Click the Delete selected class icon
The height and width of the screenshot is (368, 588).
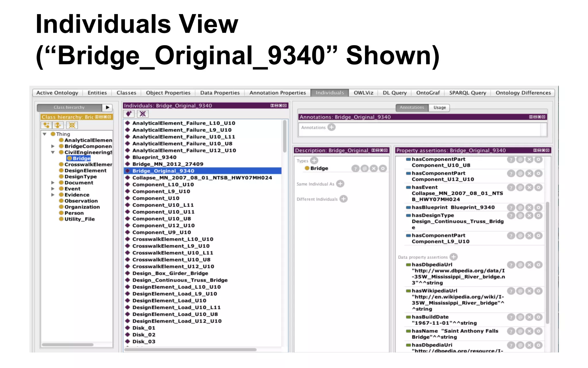[x=72, y=125]
